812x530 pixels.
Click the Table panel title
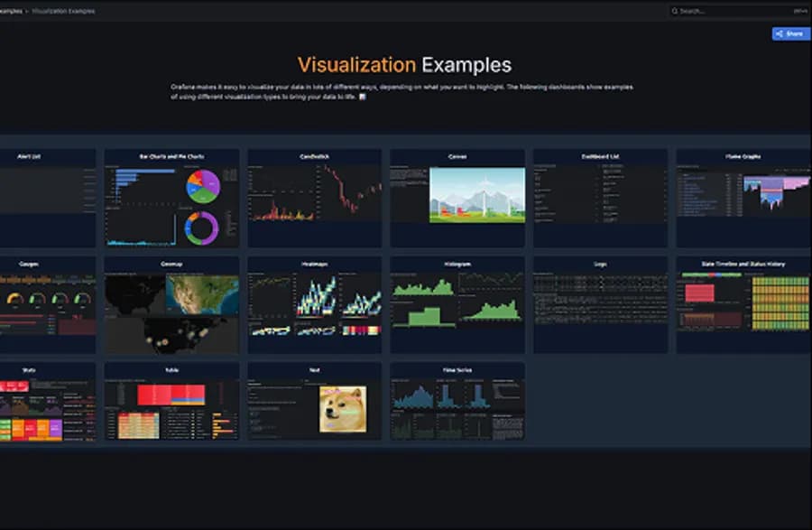[171, 370]
